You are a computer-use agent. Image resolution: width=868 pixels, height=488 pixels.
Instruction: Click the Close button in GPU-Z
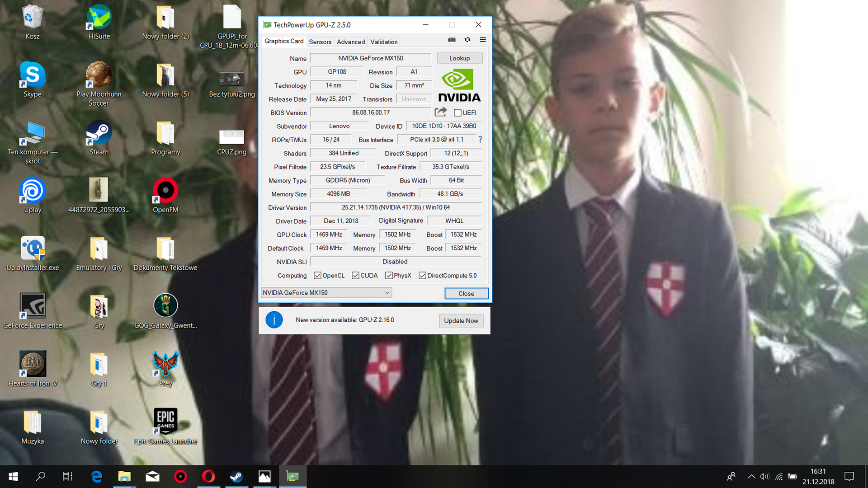click(x=466, y=294)
